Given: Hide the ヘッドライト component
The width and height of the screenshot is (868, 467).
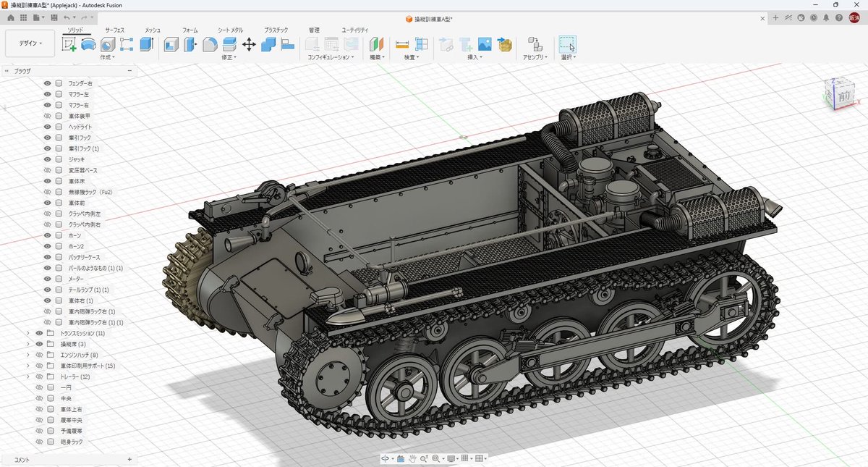Looking at the screenshot, I should coord(48,127).
